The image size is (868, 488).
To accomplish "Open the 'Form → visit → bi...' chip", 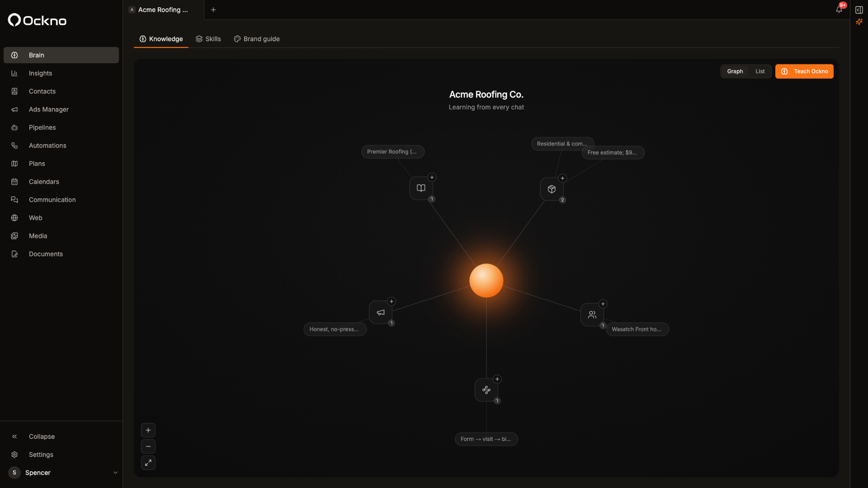I will (x=486, y=439).
